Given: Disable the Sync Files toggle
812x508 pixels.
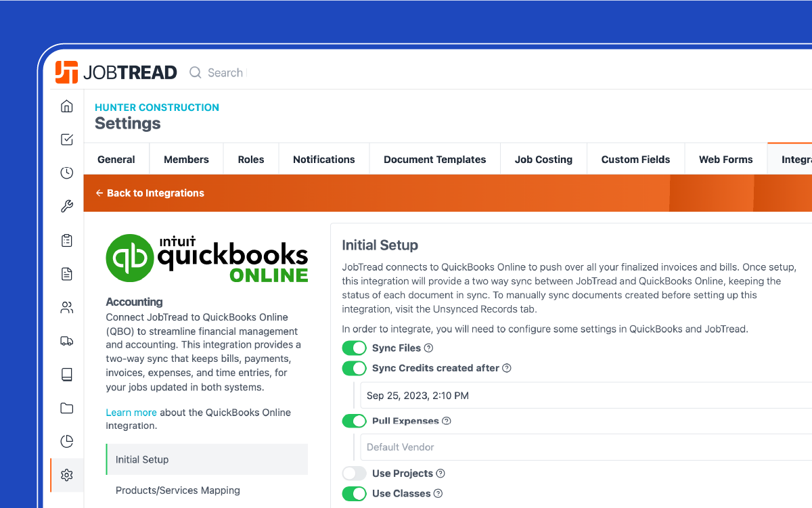Looking at the screenshot, I should (x=354, y=348).
